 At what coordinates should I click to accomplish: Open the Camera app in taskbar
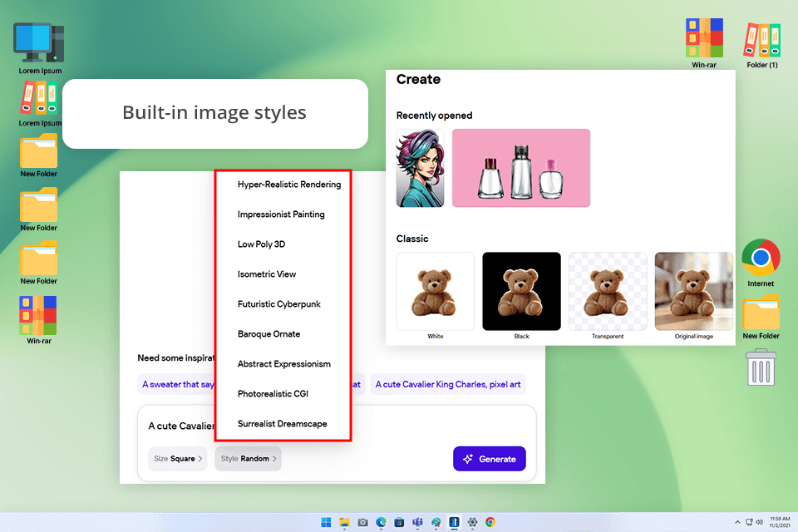pyautogui.click(x=363, y=522)
